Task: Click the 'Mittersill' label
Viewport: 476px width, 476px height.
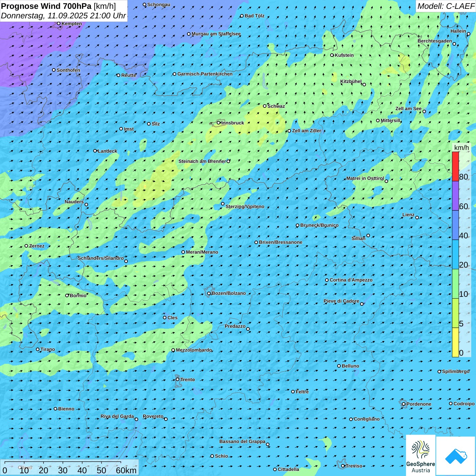Action: tap(390, 120)
